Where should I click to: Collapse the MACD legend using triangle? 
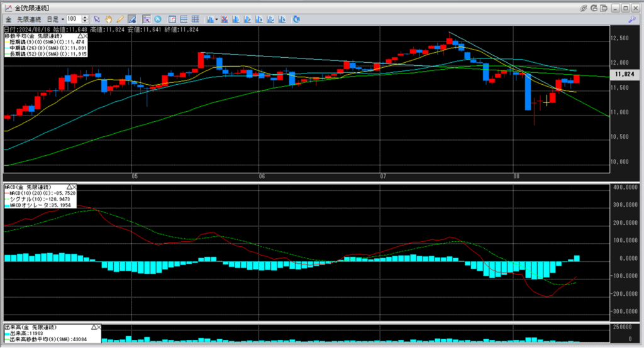69,187
